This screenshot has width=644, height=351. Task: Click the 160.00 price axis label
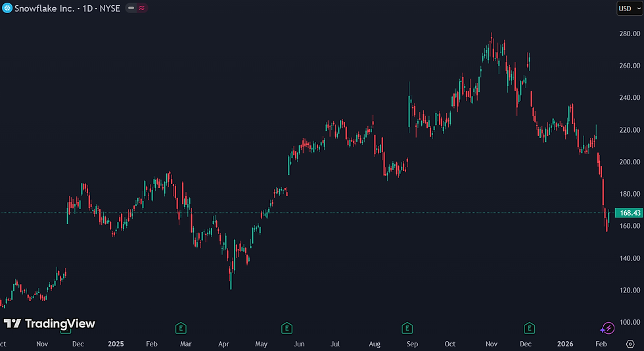point(630,226)
